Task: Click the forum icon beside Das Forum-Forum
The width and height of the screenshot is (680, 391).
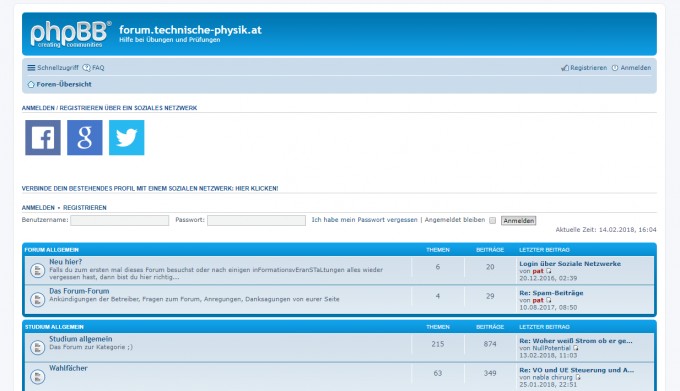Action: click(37, 299)
